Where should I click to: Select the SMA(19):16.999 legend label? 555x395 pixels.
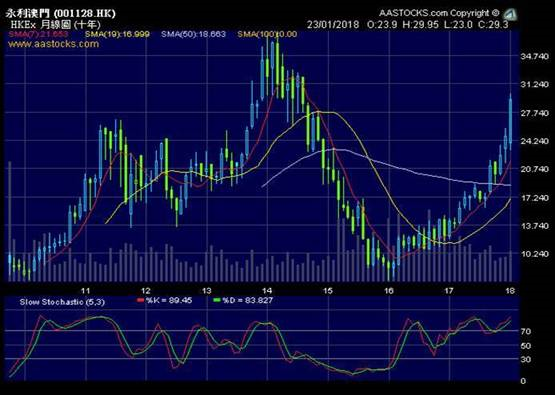click(117, 34)
